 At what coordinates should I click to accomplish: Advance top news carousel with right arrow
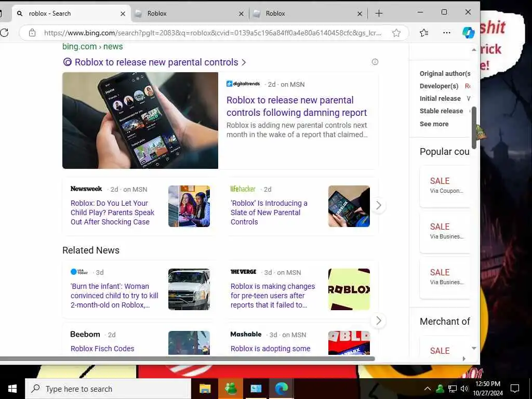(x=379, y=205)
